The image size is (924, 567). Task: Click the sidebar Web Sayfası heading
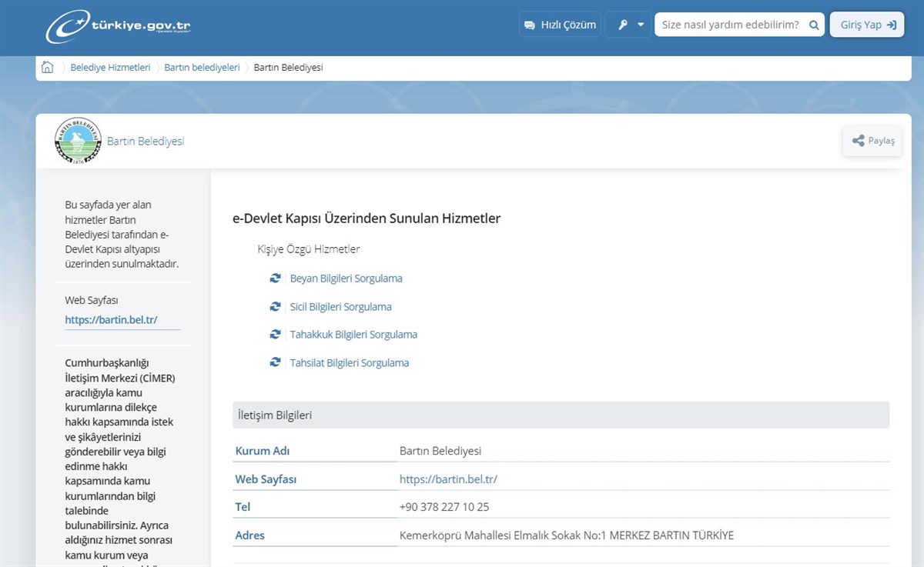[x=92, y=300]
